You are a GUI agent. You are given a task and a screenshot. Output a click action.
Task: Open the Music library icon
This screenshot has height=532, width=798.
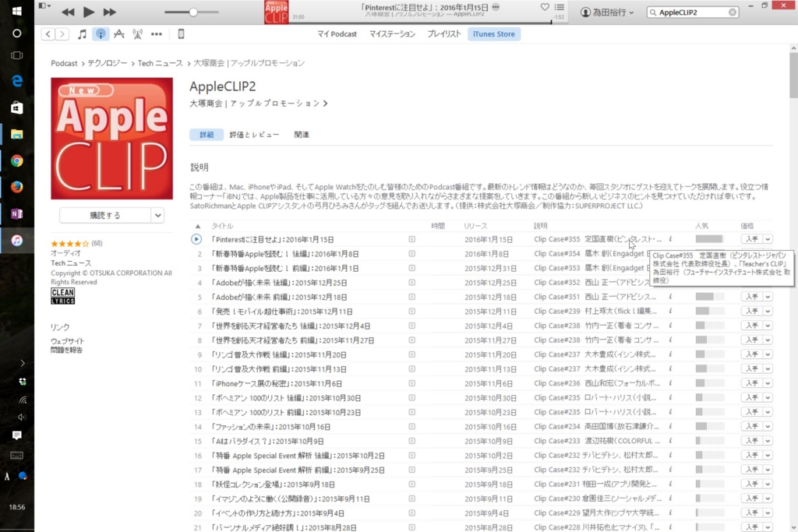coord(82,34)
